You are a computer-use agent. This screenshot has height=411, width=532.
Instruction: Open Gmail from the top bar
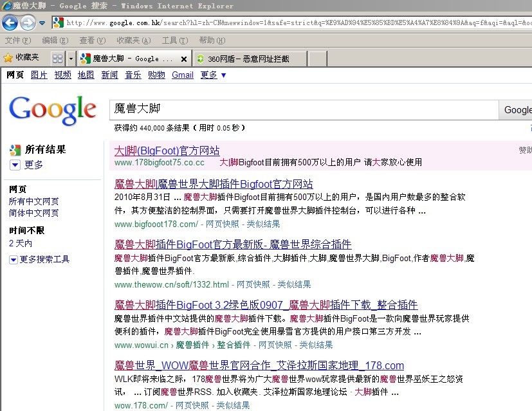[x=183, y=75]
